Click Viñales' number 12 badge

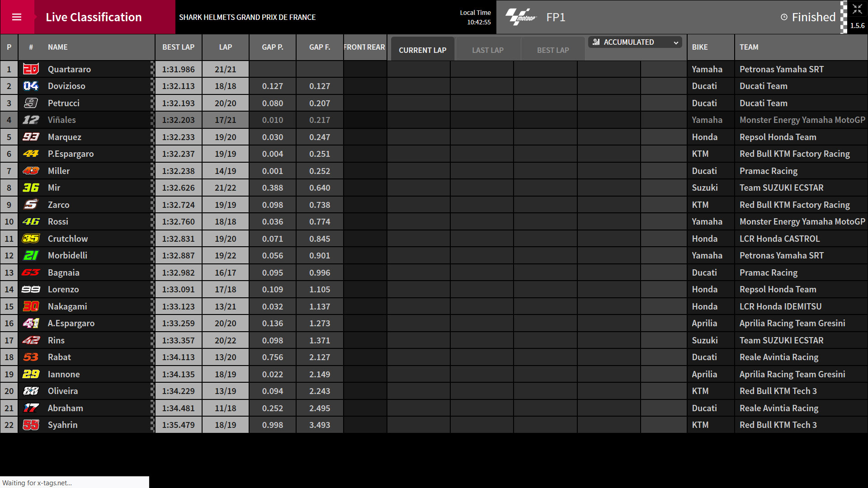click(x=31, y=120)
